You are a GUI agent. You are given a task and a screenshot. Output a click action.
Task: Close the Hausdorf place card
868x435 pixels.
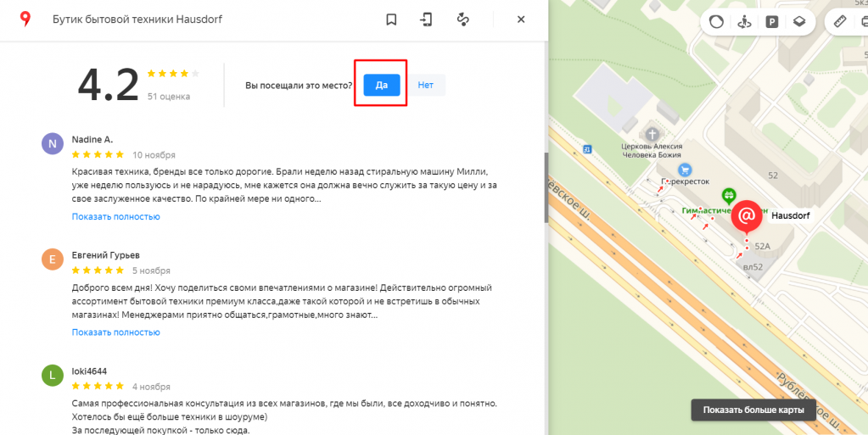(521, 20)
